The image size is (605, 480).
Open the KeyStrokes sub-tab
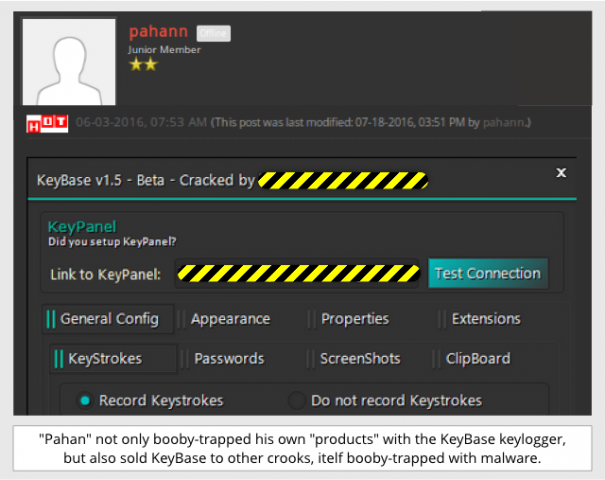pos(104,358)
